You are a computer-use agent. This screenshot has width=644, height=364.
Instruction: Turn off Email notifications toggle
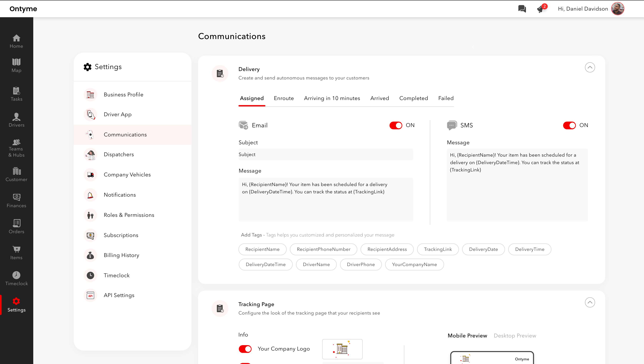pos(396,125)
